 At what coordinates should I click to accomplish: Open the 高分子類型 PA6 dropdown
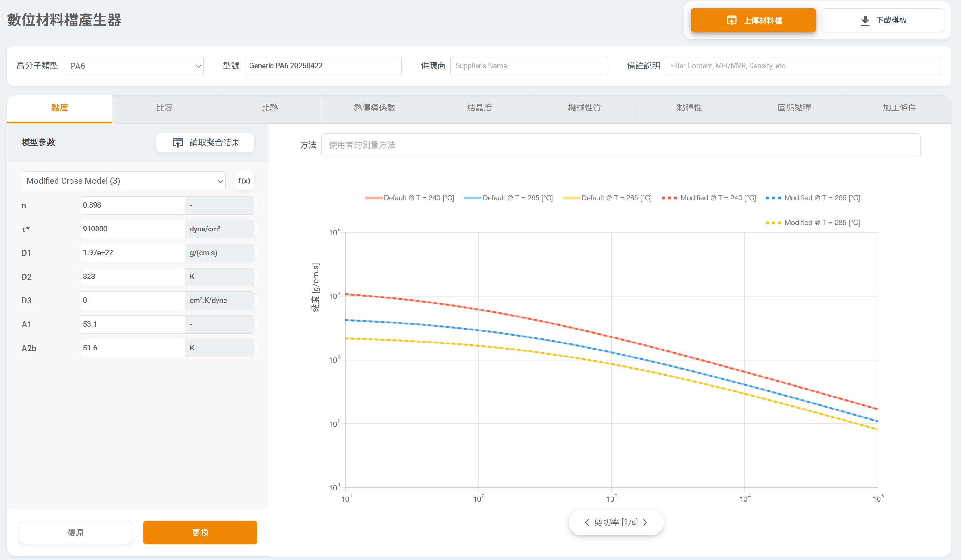133,66
